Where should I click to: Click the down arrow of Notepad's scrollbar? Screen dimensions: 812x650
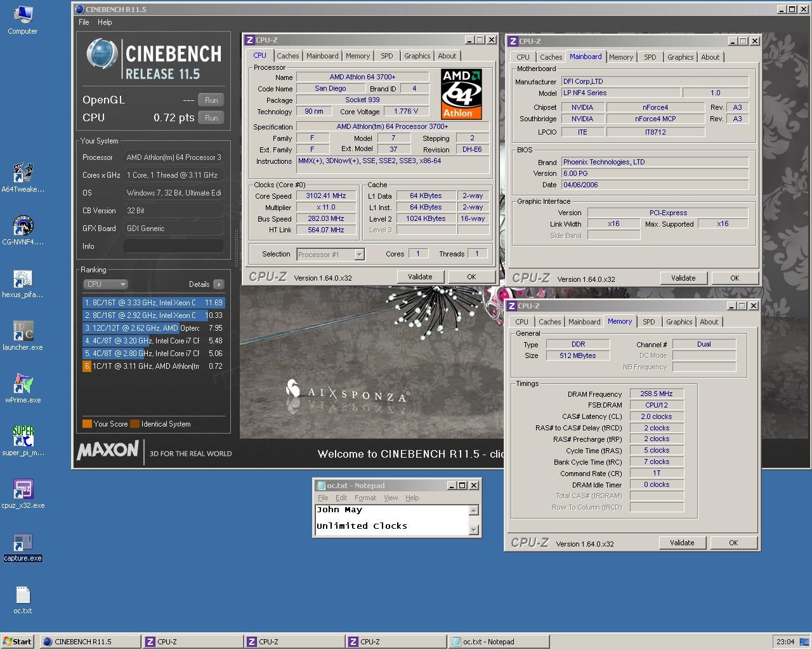tap(473, 530)
